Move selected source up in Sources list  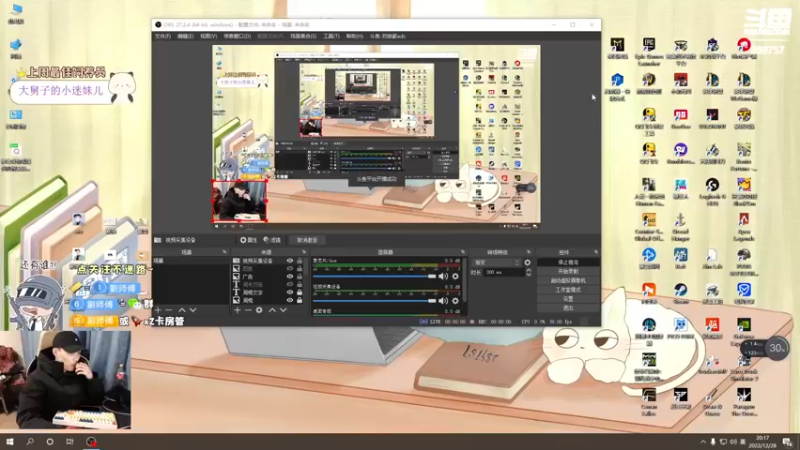click(x=272, y=310)
